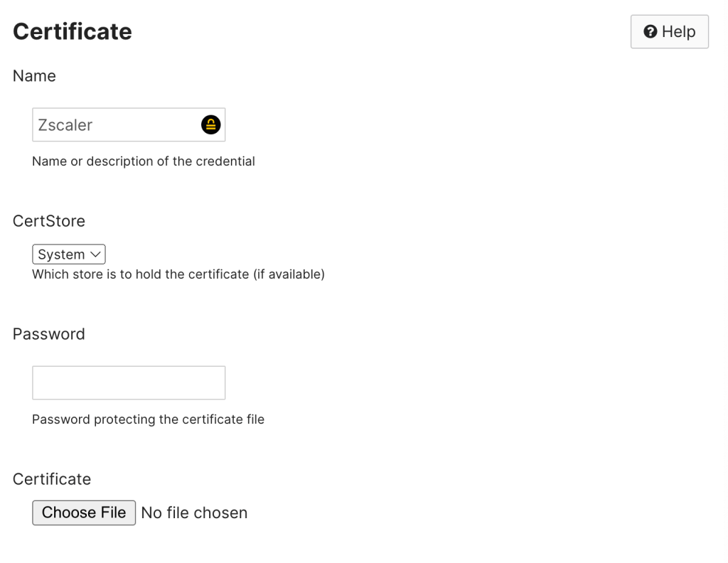This screenshot has height=563, width=728.
Task: Click the question mark icon in Help
Action: pyautogui.click(x=650, y=32)
